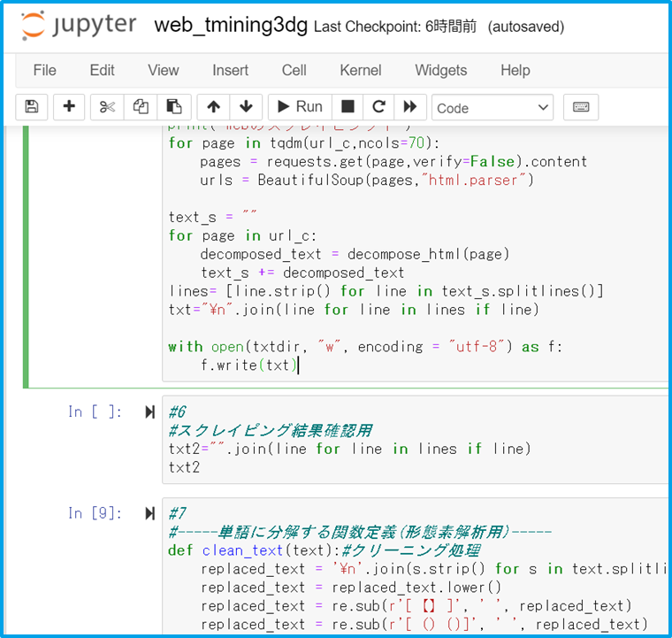Restart the kernel with circular arrow icon
The width and height of the screenshot is (672, 638).
click(x=378, y=107)
